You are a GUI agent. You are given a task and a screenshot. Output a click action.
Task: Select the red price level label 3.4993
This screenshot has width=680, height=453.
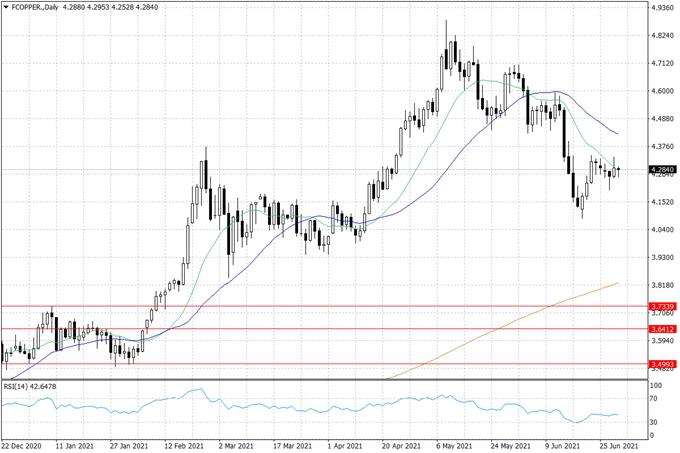pyautogui.click(x=662, y=364)
